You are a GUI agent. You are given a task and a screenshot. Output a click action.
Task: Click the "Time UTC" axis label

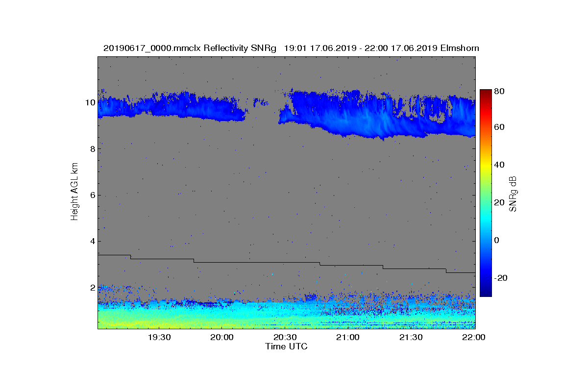(286, 346)
